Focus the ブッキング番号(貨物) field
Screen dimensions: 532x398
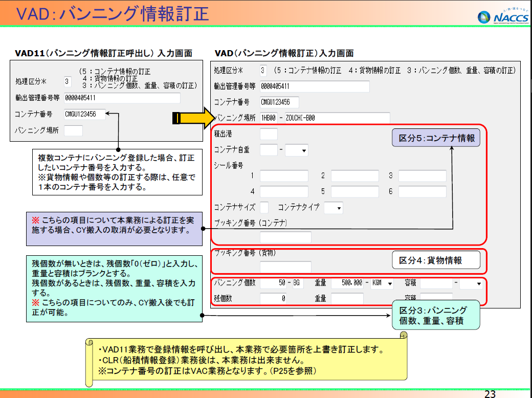[285, 267]
